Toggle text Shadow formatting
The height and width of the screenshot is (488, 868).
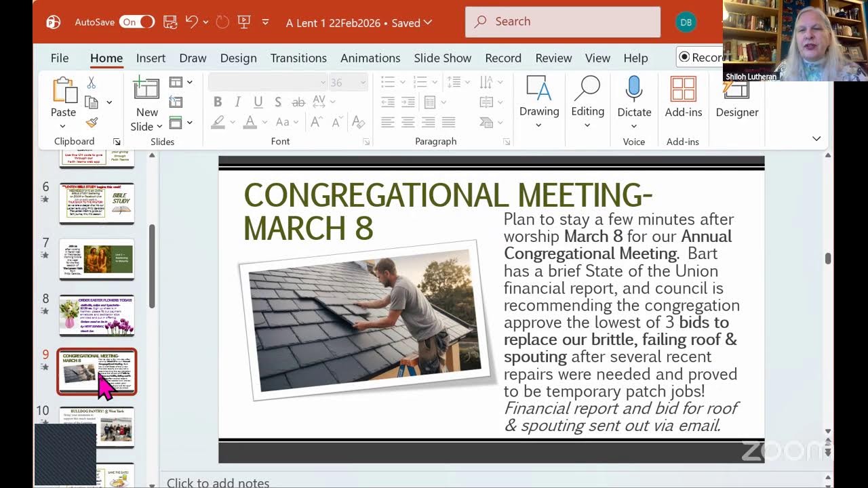pyautogui.click(x=278, y=102)
